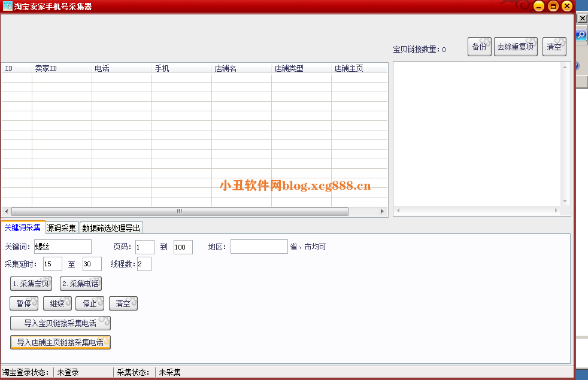Click the lower 清空 button beside 停止
Screen dimensions: 588x380
pos(123,303)
